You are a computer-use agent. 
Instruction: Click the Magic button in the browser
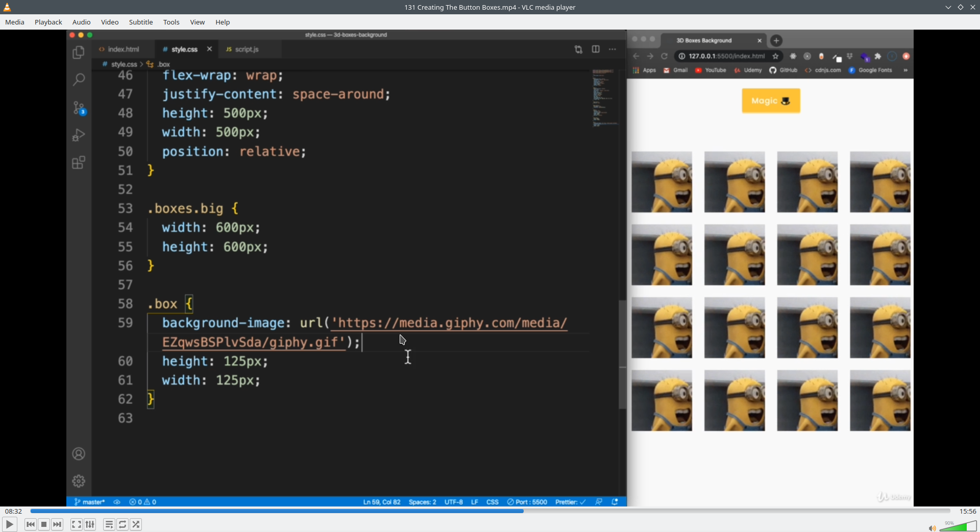[771, 101]
